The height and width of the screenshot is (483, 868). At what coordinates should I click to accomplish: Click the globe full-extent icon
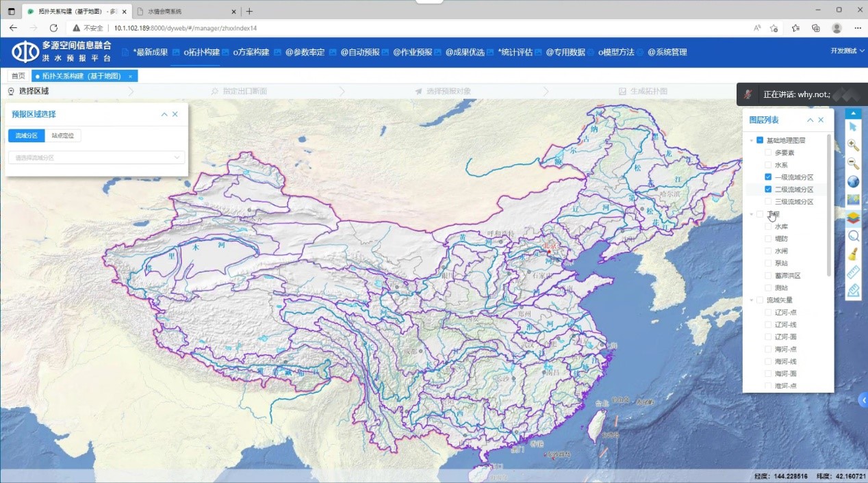pos(853,182)
